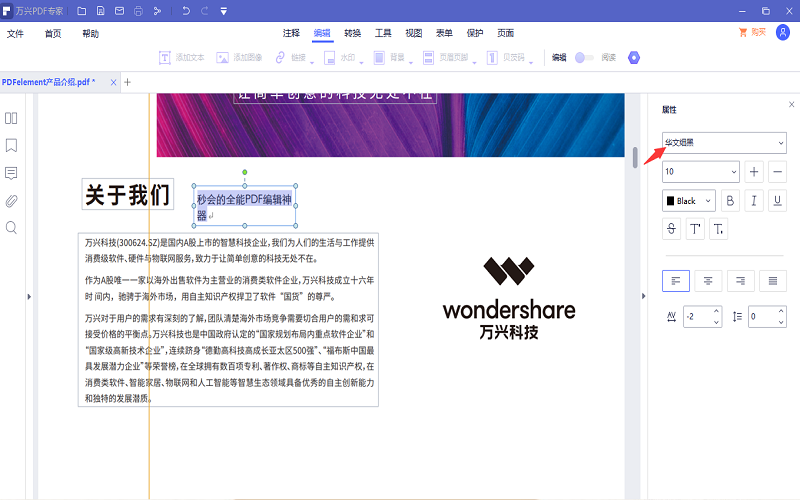Open the 文件 menu
Viewport: 800px width, 500px height.
click(15, 33)
